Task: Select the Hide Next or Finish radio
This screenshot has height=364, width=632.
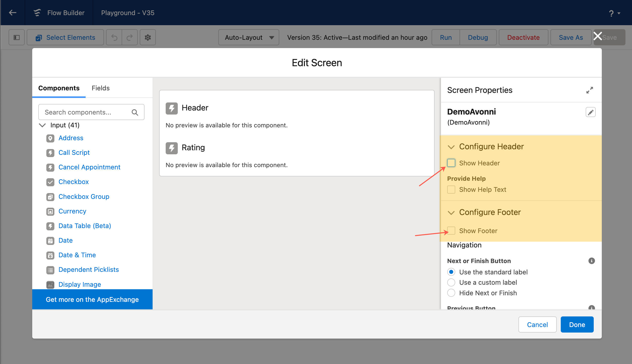Action: [x=451, y=293]
